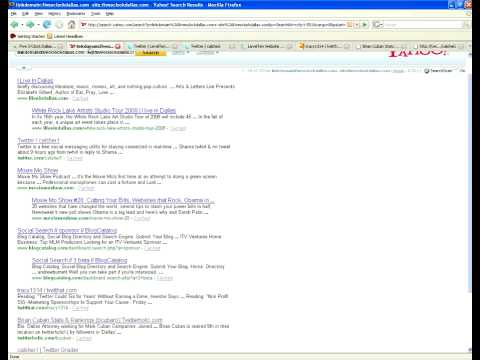Click the RSS feed icon in address bar

coord(349,25)
